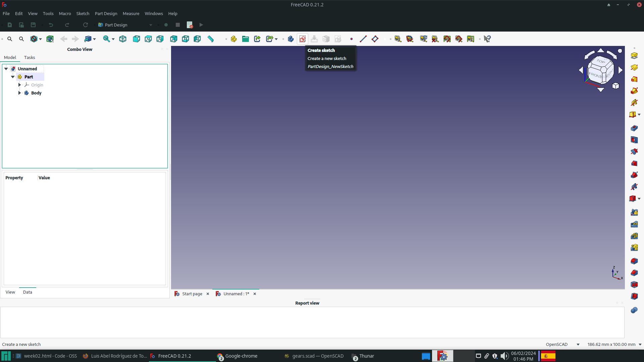Open the Part Design workbench selector
The width and height of the screenshot is (644, 362).
[125, 25]
